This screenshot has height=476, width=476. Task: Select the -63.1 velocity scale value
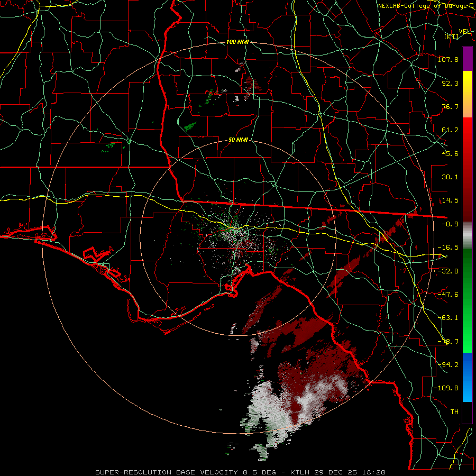448,318
